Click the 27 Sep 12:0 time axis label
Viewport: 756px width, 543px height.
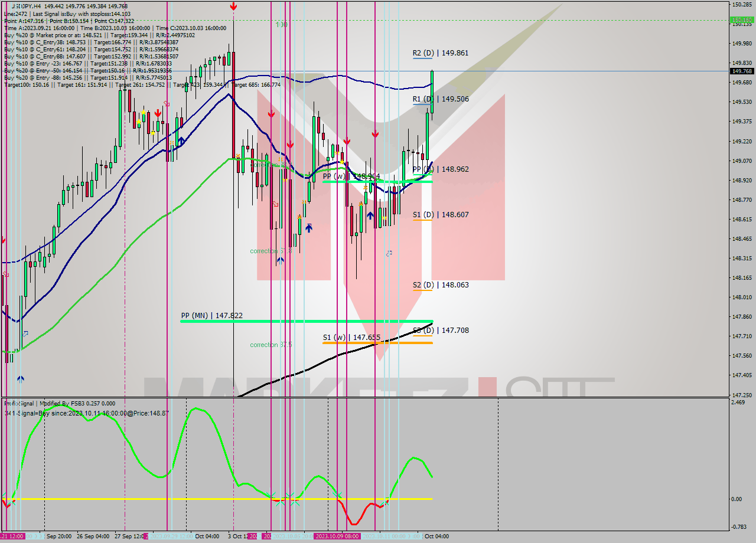[x=129, y=537]
